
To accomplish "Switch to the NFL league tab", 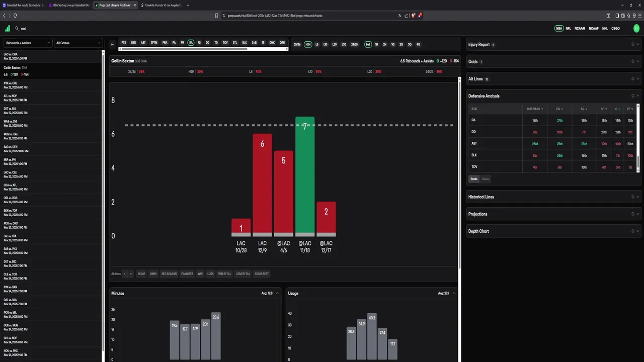I will [568, 29].
